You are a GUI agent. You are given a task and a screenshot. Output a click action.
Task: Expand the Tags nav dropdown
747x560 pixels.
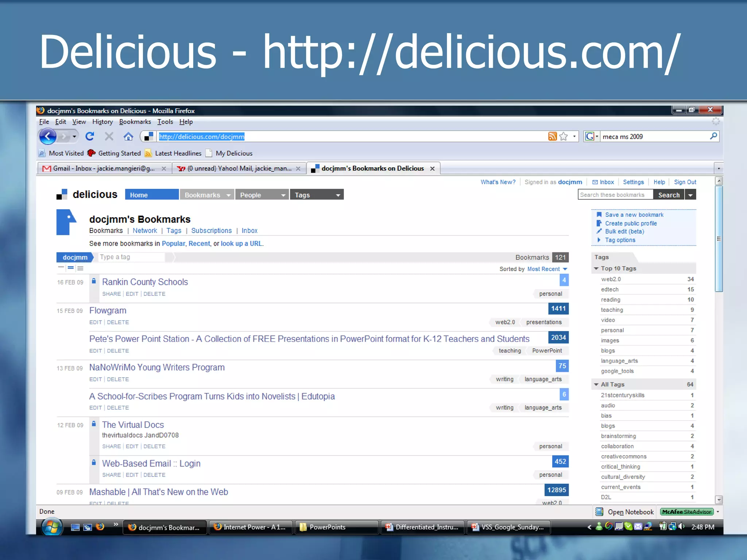pos(338,195)
